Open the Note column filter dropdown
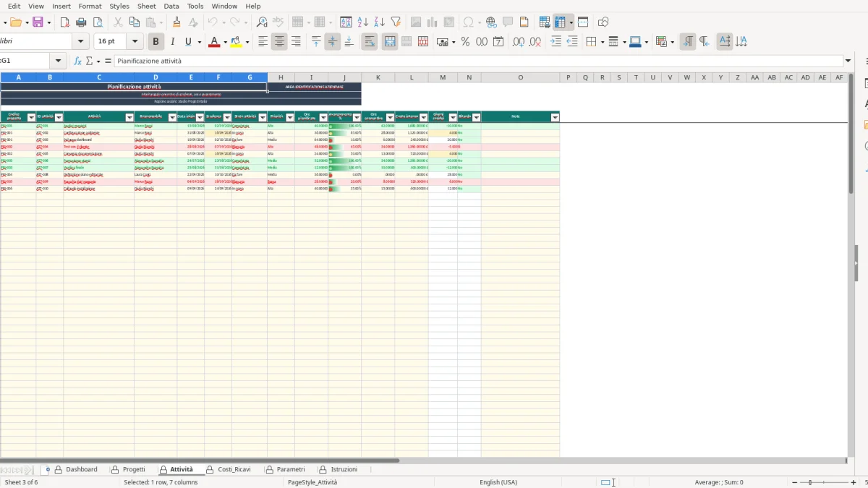Screen dimensions: 868x488 coord(556,117)
